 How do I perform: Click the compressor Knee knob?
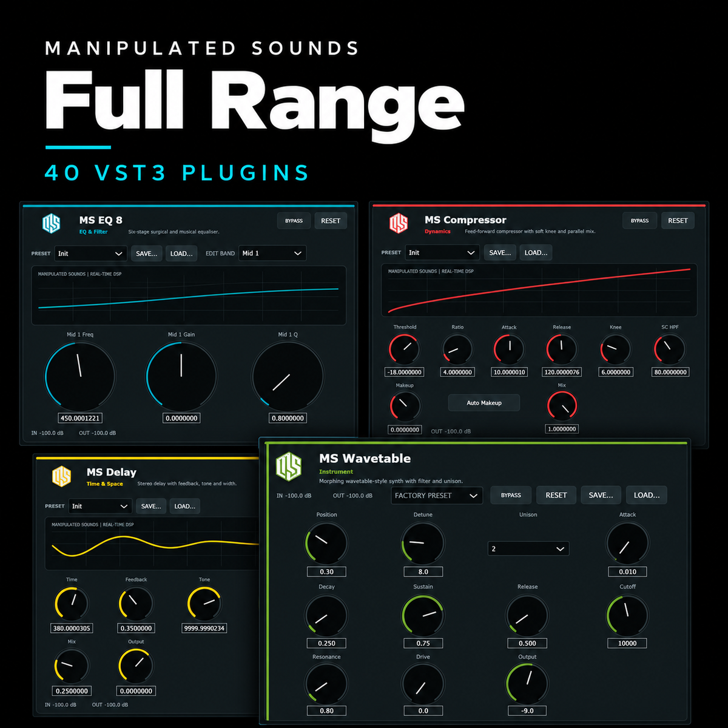tap(616, 349)
